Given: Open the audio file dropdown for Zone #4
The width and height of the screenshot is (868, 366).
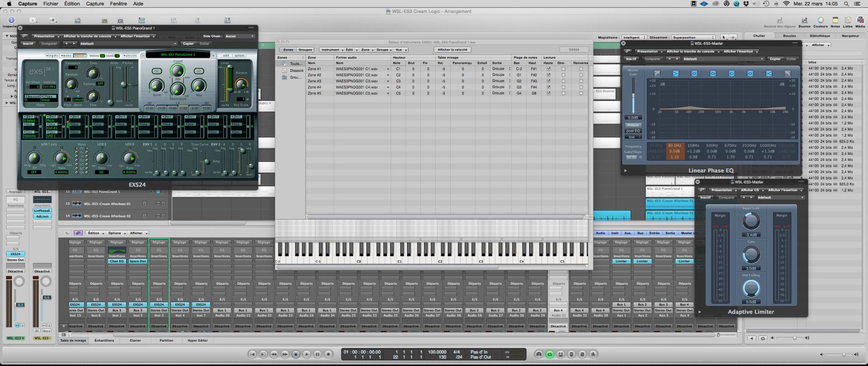Looking at the screenshot, I should pyautogui.click(x=387, y=87).
